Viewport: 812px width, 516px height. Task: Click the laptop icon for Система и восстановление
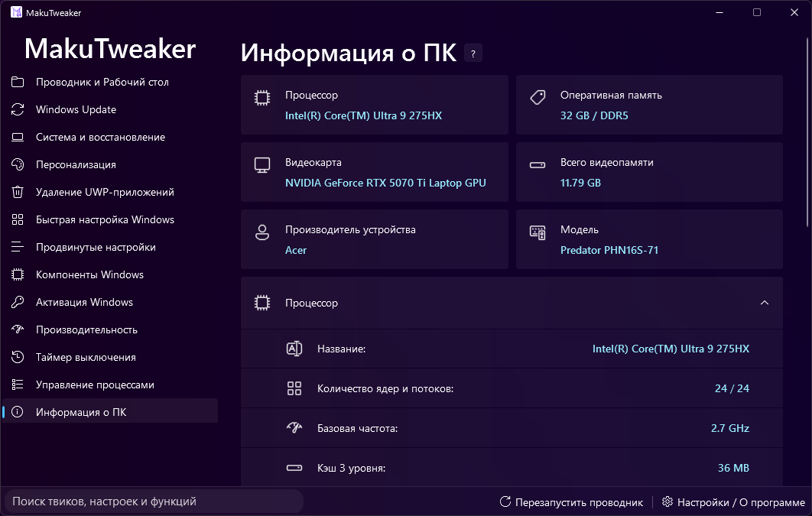18,137
